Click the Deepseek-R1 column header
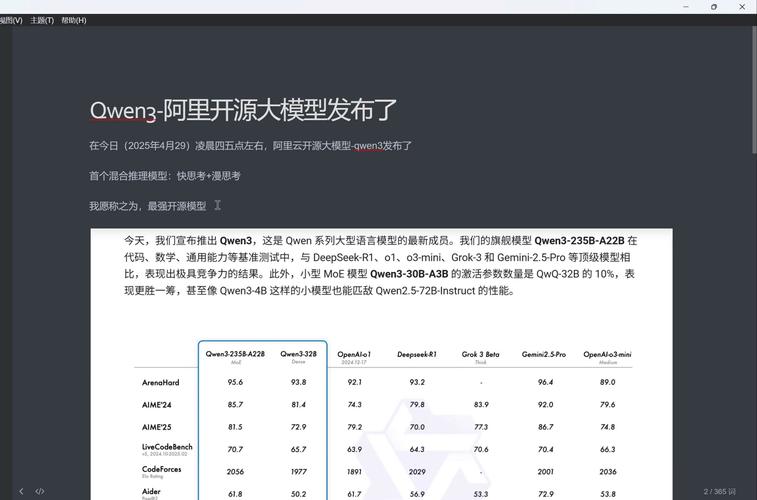The height and width of the screenshot is (500, 757). pos(417,354)
